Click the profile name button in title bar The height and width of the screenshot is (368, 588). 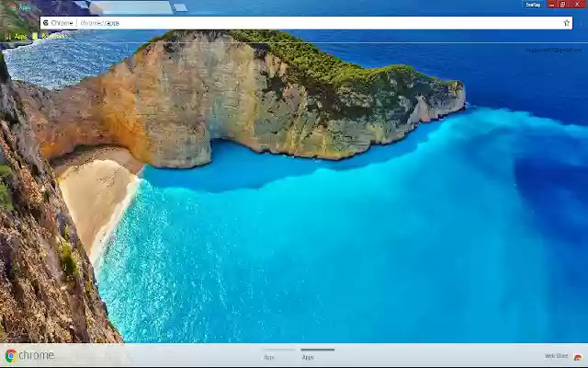click(x=533, y=5)
